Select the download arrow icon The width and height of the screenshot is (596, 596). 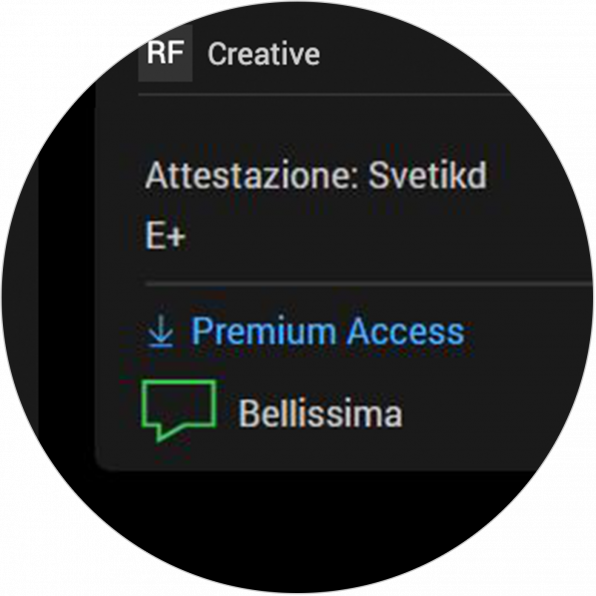(x=161, y=331)
